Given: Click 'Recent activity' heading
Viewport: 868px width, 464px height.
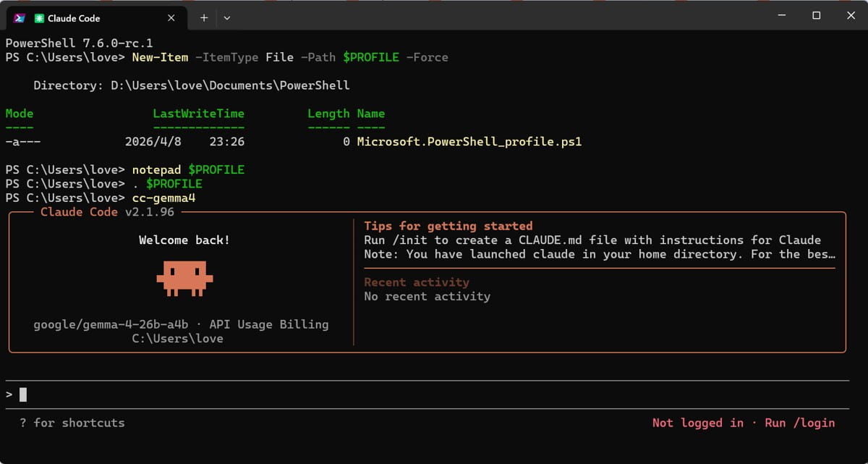Looking at the screenshot, I should (417, 282).
